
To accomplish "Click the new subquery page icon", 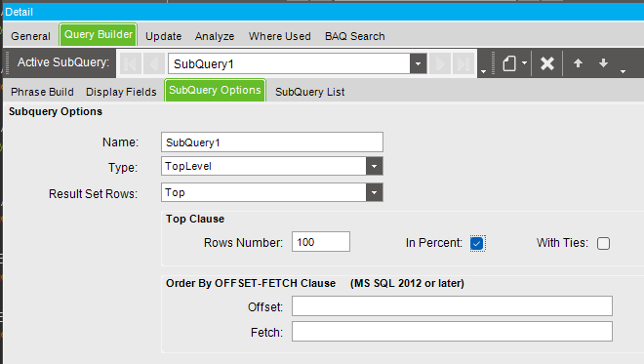I will [509, 63].
